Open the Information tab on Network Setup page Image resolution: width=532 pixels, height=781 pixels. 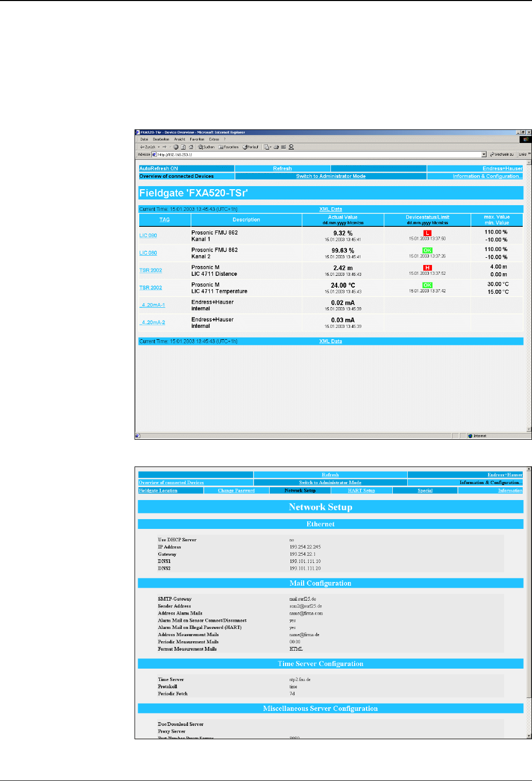coord(510,490)
